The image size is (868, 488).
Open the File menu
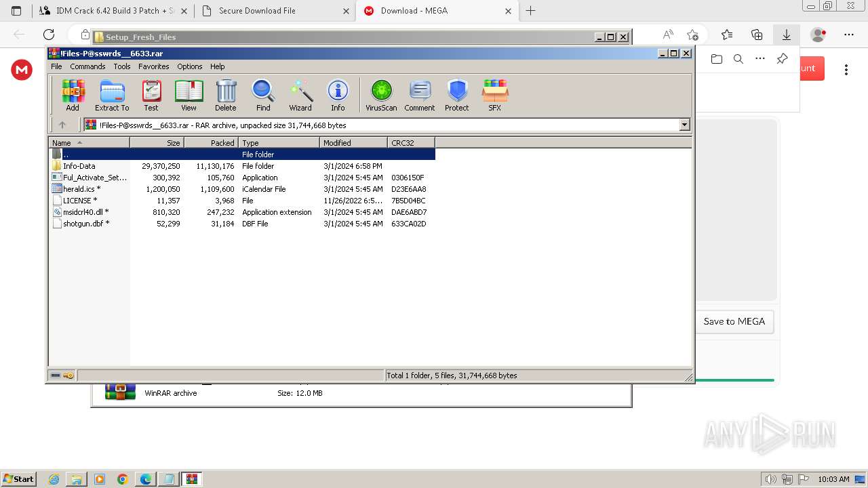tap(56, 66)
